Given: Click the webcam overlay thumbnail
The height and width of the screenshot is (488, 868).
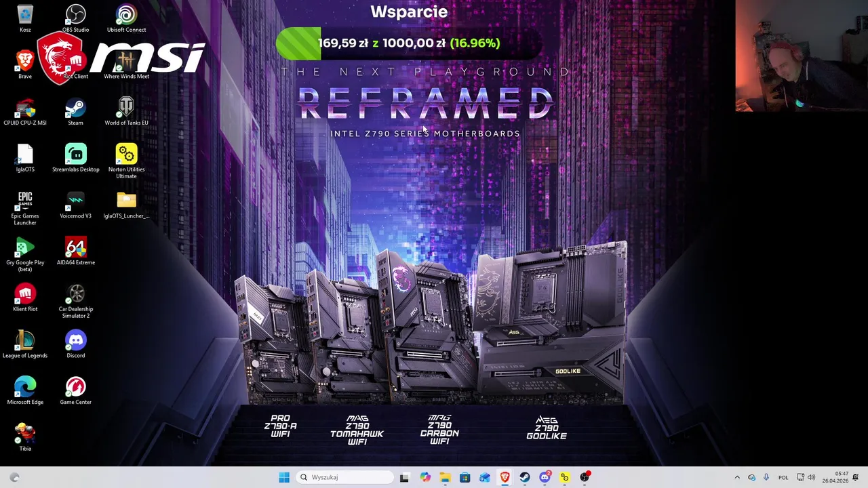Looking at the screenshot, I should (802, 56).
